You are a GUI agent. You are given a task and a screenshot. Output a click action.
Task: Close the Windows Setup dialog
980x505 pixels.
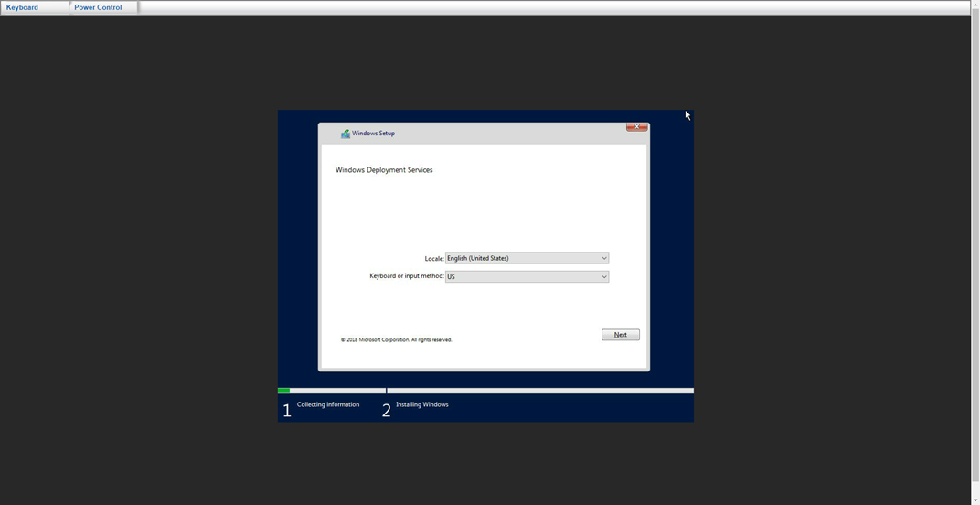click(x=636, y=126)
